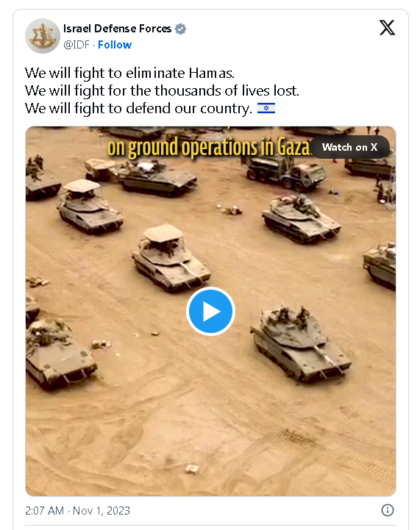Open the X logo in the tweet corner

[x=387, y=28]
